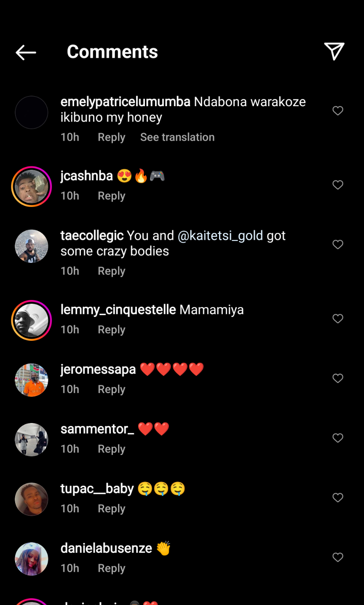This screenshot has height=605, width=364.
Task: Heart jeromessapa's comment
Action: [x=338, y=378]
